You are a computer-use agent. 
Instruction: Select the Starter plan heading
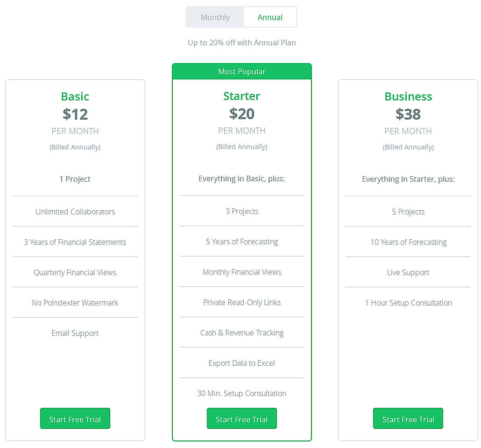241,96
